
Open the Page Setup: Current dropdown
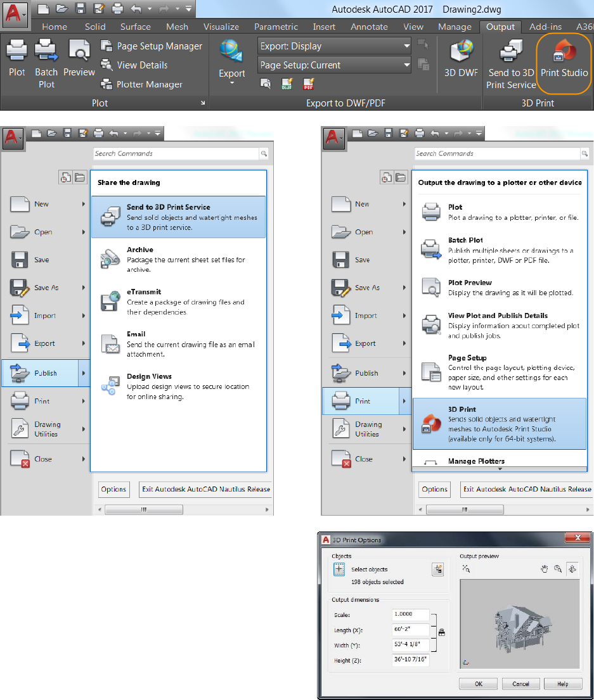click(x=334, y=65)
